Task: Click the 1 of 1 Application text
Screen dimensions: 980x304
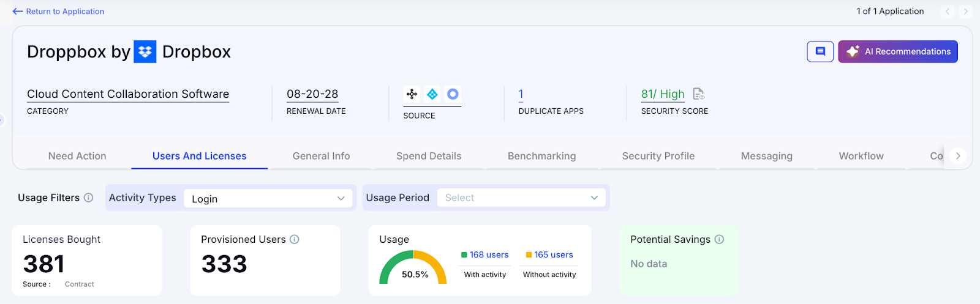Action: 890,12
